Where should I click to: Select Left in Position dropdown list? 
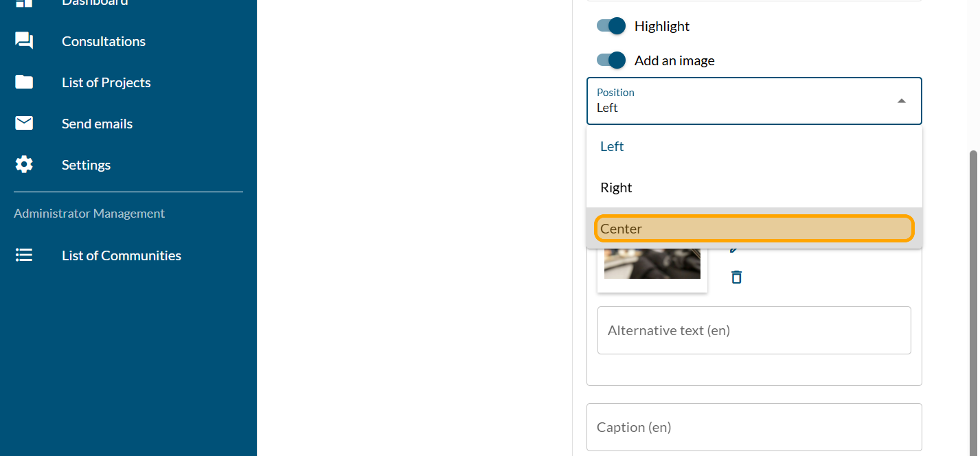tap(612, 146)
